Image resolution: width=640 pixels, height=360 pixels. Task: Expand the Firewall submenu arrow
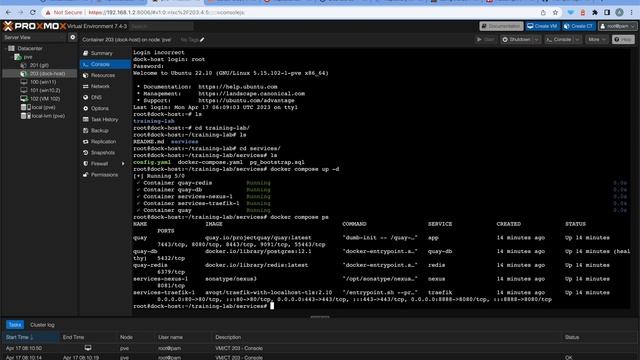tap(123, 163)
